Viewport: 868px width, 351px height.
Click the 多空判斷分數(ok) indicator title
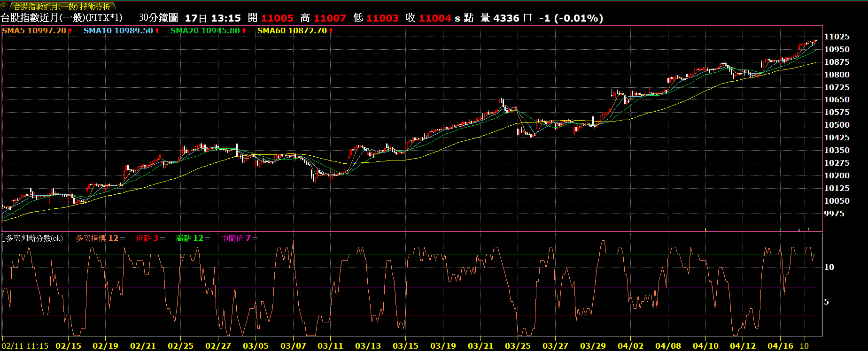34,238
